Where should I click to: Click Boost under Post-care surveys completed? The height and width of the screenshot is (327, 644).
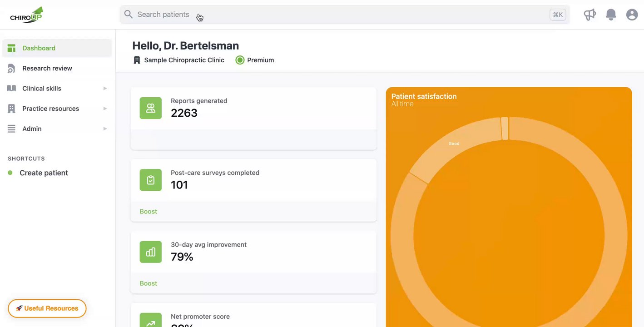[x=148, y=211]
